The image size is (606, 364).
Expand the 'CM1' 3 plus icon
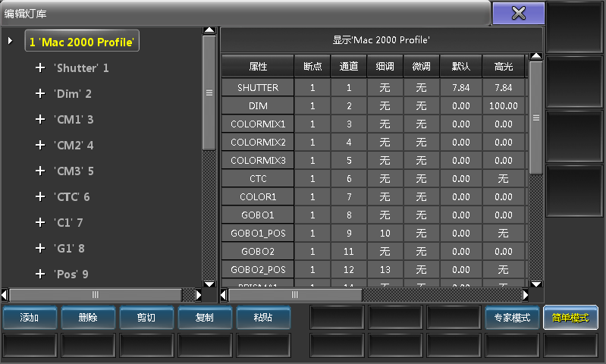point(40,119)
